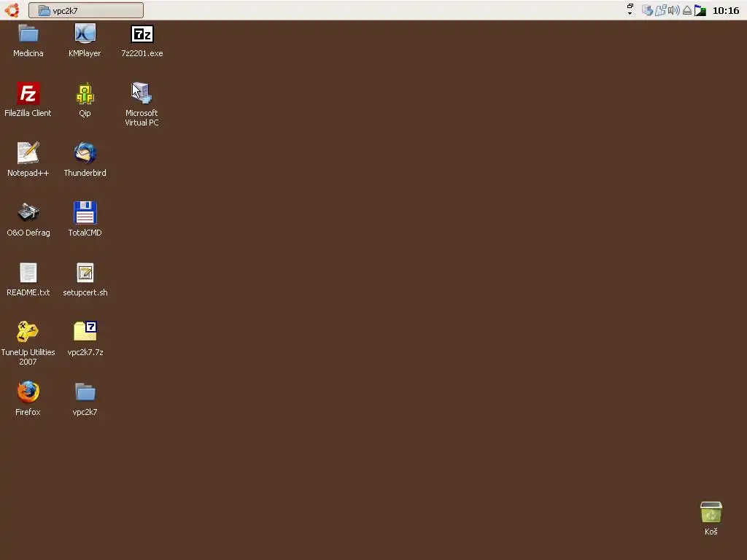Launch KMPlayer from desktop
This screenshot has width=747, height=560.
(85, 34)
